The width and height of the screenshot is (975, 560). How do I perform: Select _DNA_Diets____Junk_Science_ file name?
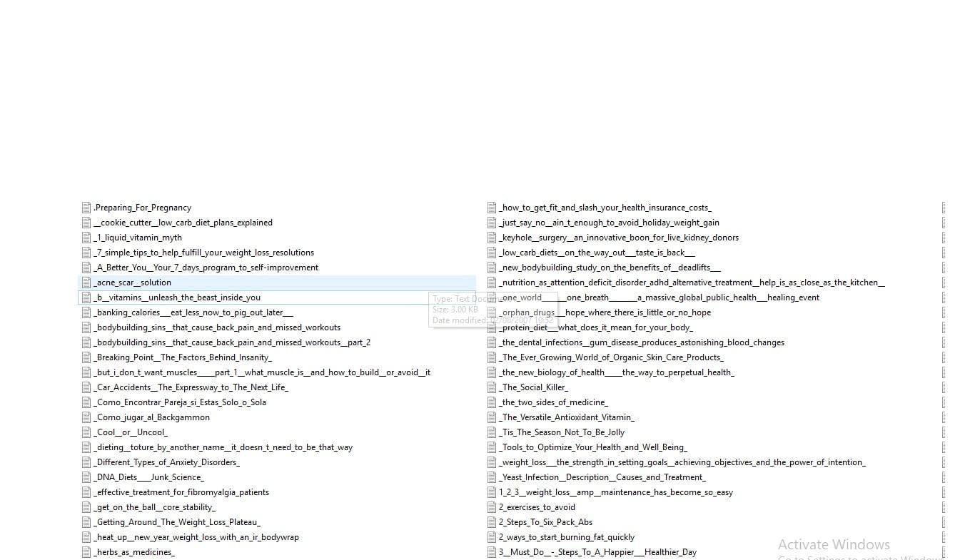(x=148, y=477)
